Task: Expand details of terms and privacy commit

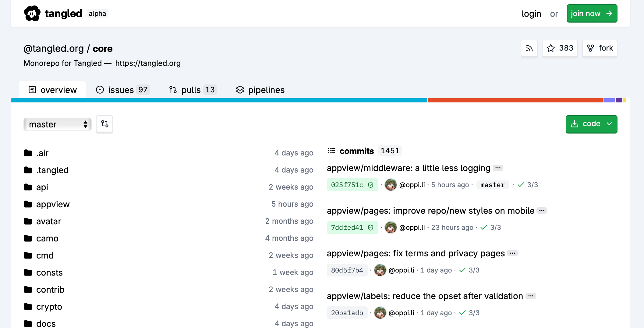Action: pyautogui.click(x=512, y=253)
